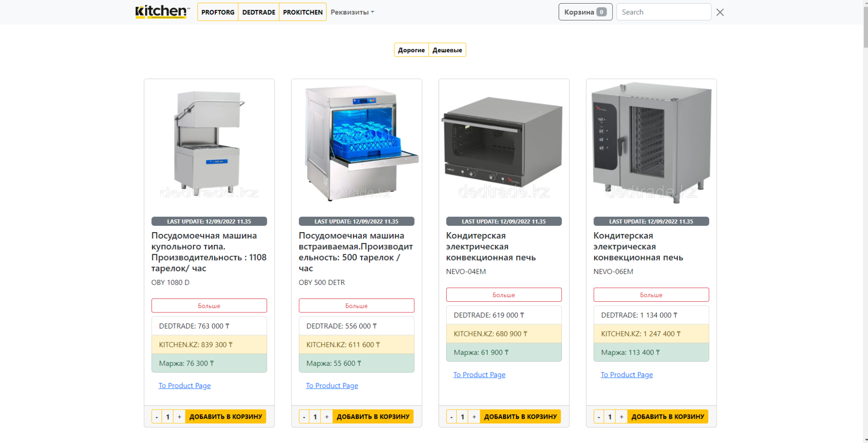868x443 pixels.
Task: Select the OBY 500 DETR model text
Action: coord(322,283)
